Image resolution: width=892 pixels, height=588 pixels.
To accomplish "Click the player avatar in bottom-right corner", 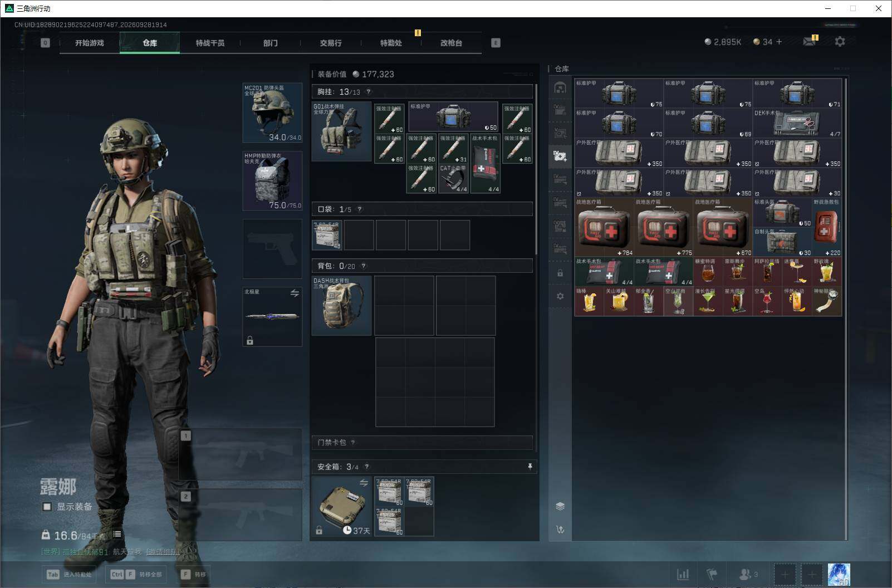I will pos(839,574).
